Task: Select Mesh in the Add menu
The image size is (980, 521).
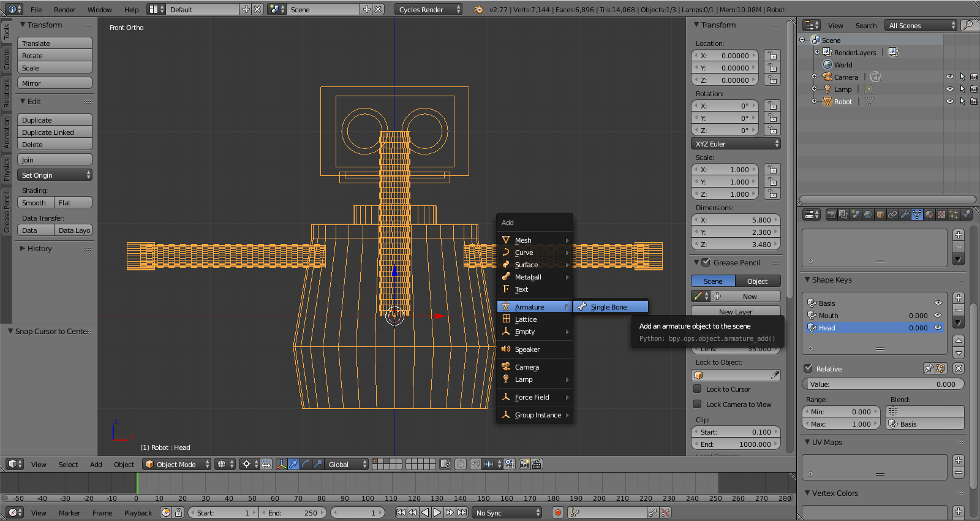Action: click(535, 240)
